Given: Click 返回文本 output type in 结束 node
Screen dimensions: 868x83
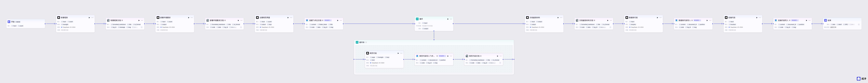Looking at the screenshot, I should (x=833, y=27).
